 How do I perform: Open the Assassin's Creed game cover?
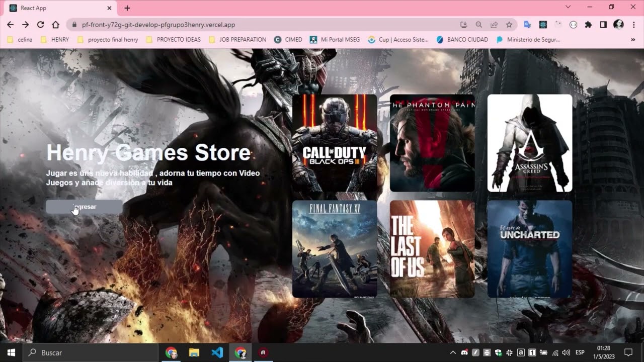530,143
